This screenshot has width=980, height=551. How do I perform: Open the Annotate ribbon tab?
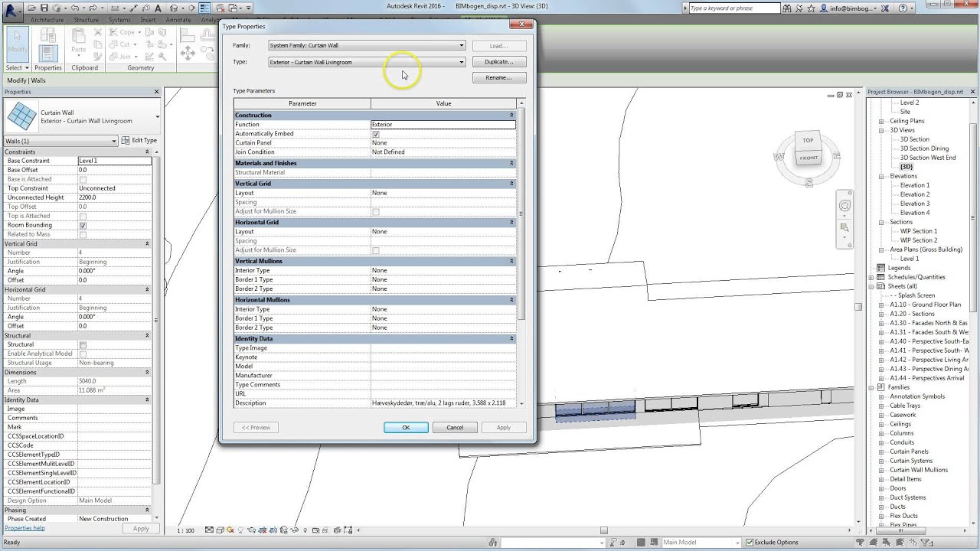tap(178, 20)
